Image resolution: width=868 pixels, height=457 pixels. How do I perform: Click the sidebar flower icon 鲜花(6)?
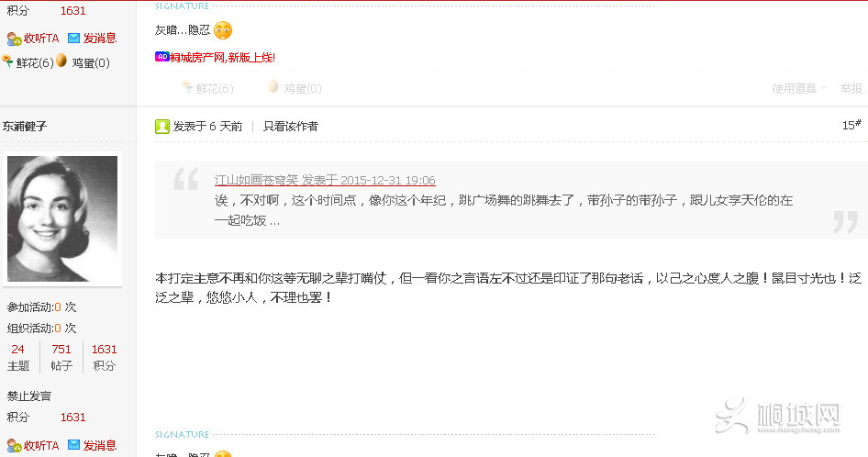click(7, 61)
